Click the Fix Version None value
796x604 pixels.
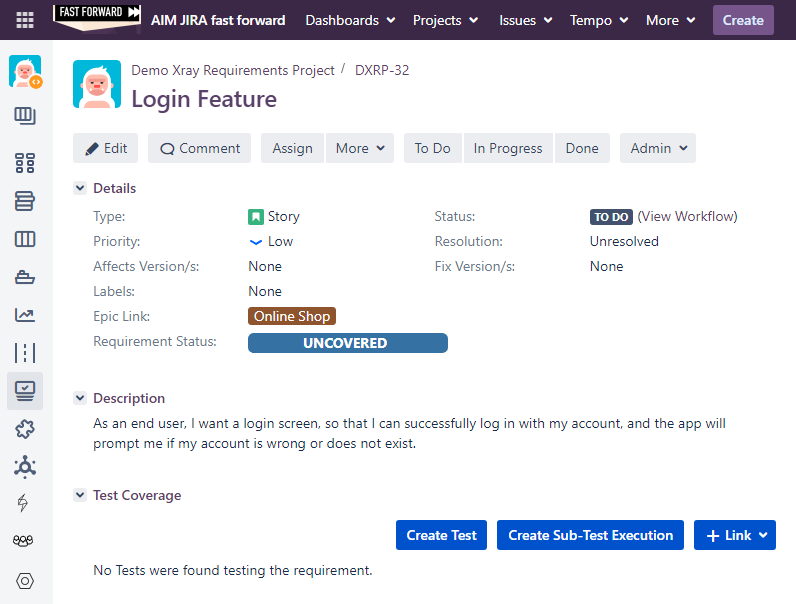pyautogui.click(x=607, y=266)
